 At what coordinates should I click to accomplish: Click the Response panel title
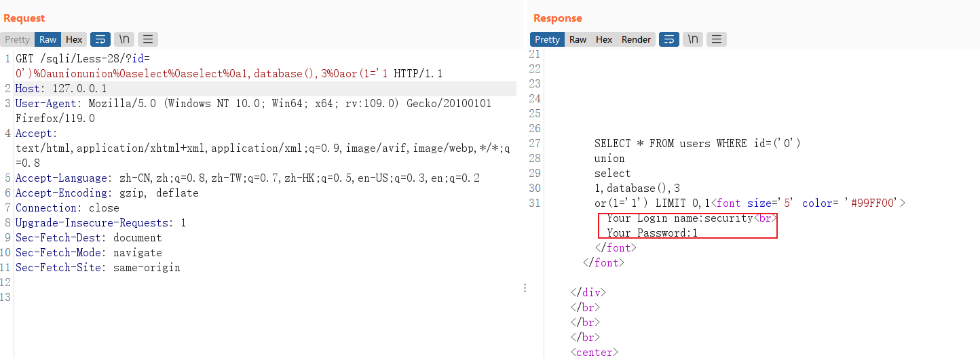[x=558, y=18]
